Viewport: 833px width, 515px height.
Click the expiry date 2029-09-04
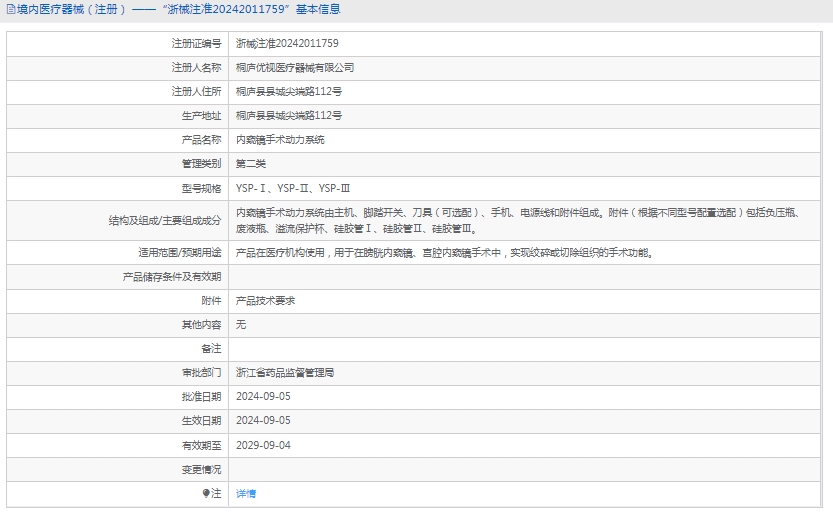coord(263,445)
